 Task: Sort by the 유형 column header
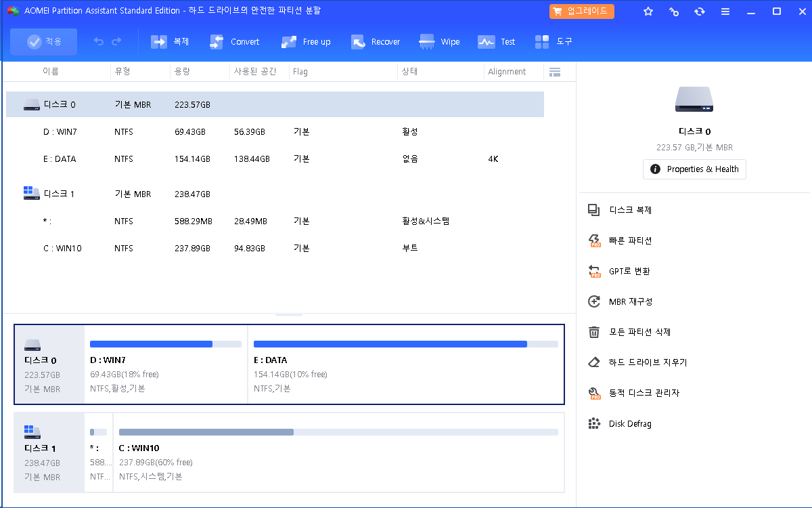click(122, 71)
